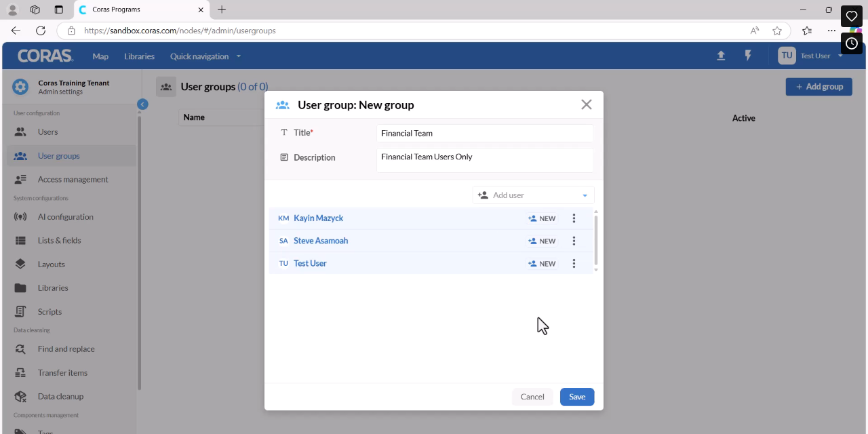Open the Data cleanup icon
This screenshot has height=434, width=868.
[20, 396]
